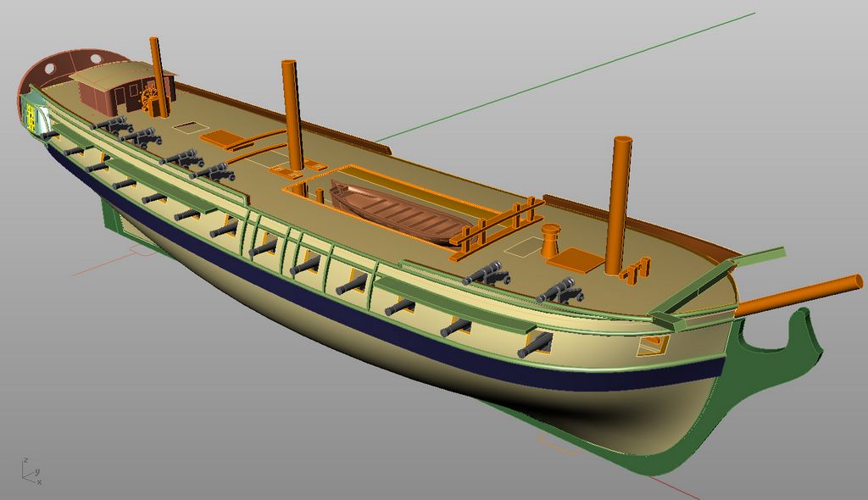Select the forward-most hull gun port cannon

[534, 345]
